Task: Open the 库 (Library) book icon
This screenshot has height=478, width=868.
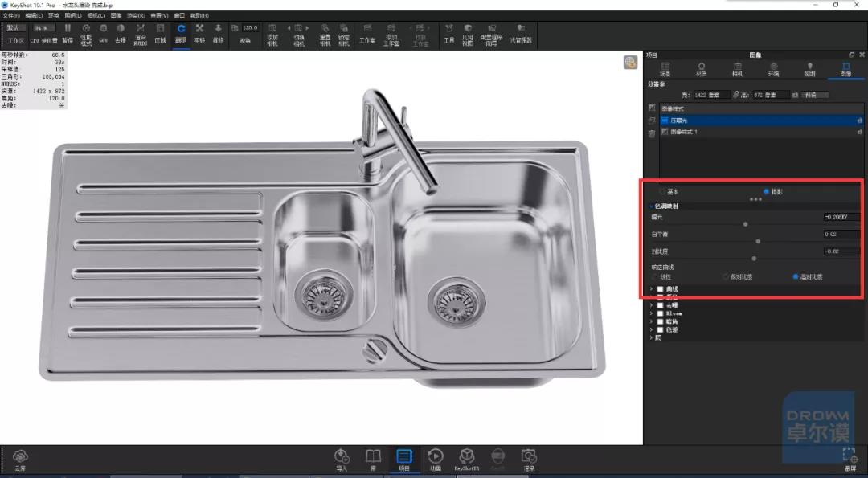Action: tap(373, 460)
